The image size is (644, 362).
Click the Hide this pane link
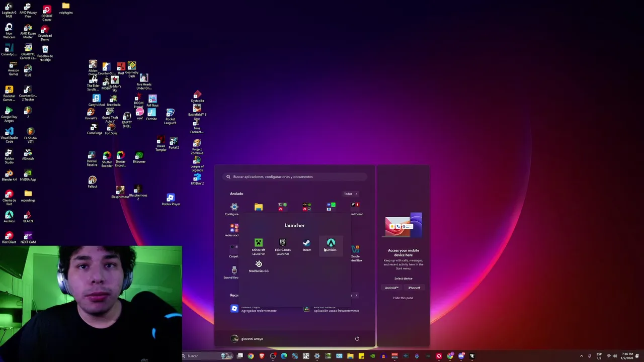(x=403, y=298)
